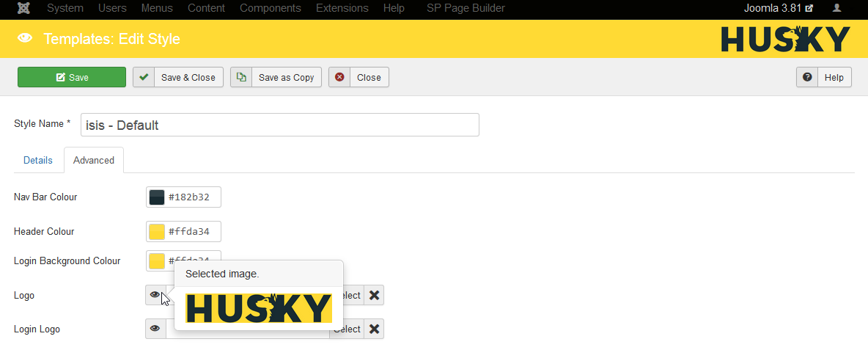Click the Help question mark icon
The height and width of the screenshot is (350, 868).
[x=807, y=77]
